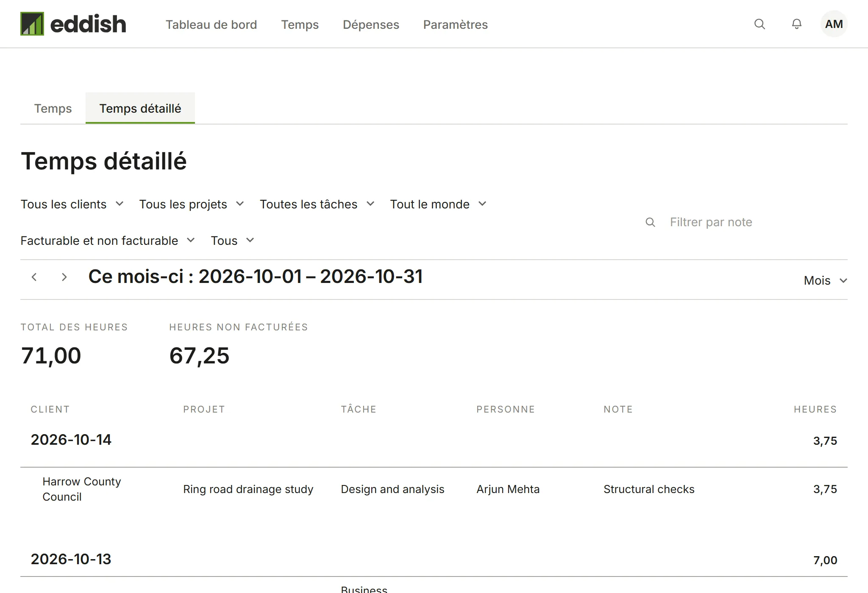868x593 pixels.
Task: Open notifications bell icon
Action: click(x=797, y=24)
